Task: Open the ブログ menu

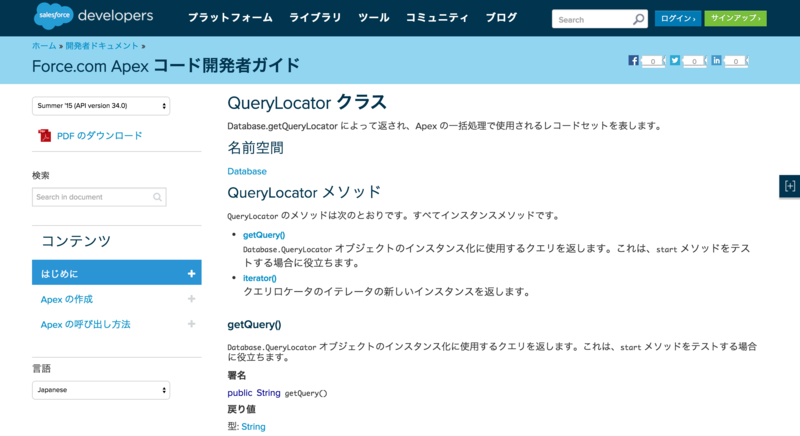Action: (x=501, y=18)
